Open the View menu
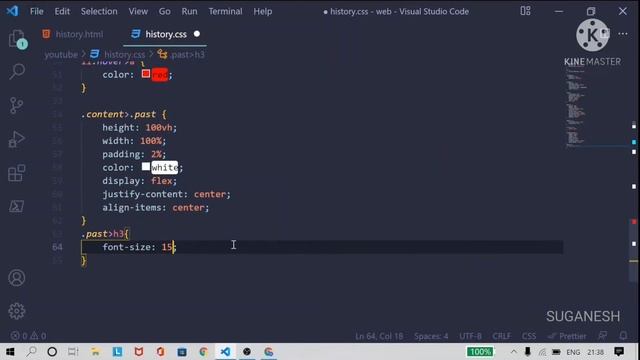Viewport: 640px width, 360px height. pyautogui.click(x=138, y=11)
